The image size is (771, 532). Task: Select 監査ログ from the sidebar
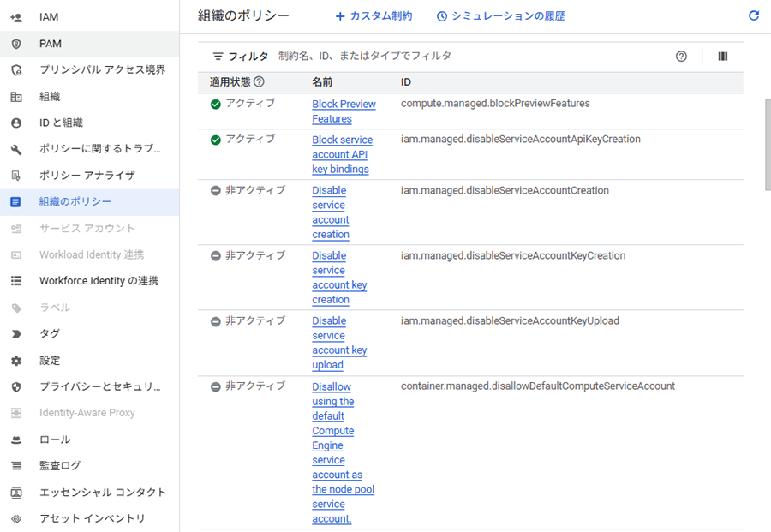click(x=60, y=465)
